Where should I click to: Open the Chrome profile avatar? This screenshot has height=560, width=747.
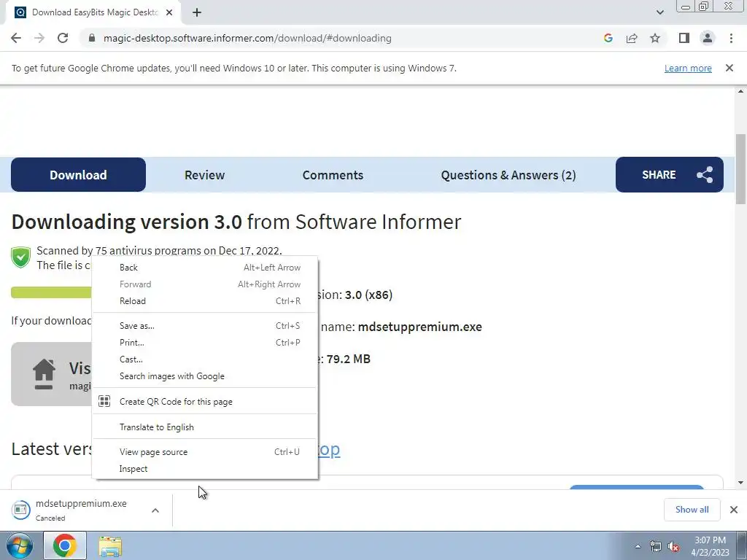point(708,38)
